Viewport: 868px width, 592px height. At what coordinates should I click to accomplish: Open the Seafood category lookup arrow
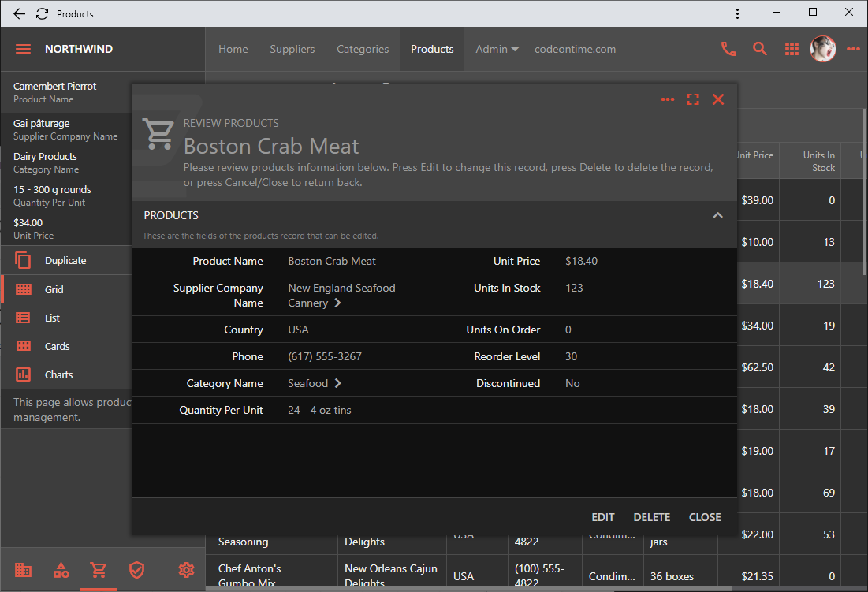point(338,384)
